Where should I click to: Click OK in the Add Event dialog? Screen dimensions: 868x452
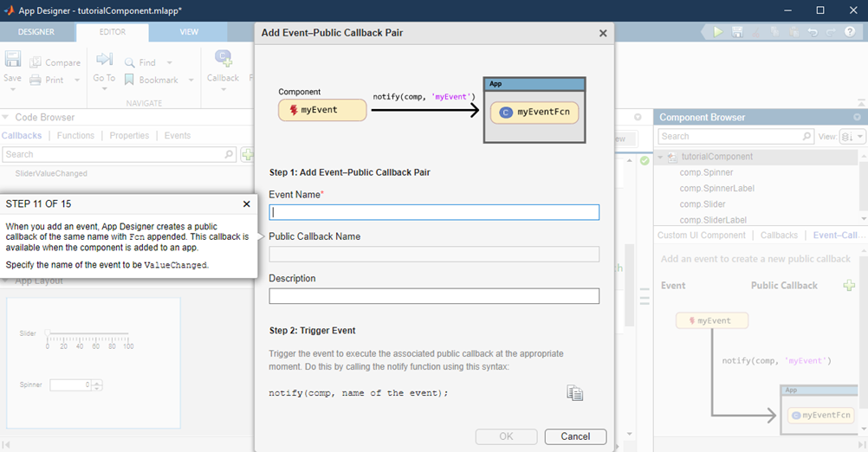[x=506, y=436]
